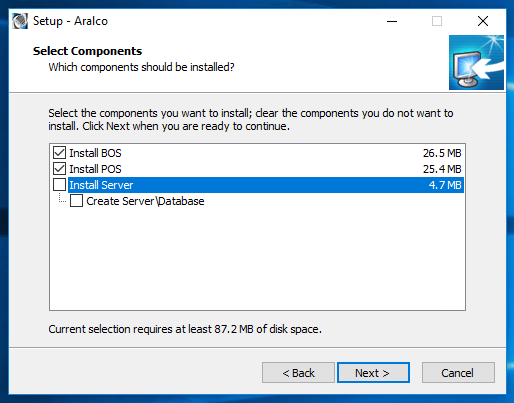Cancel the Aralco installation
The width and height of the screenshot is (514, 403).
(x=458, y=373)
